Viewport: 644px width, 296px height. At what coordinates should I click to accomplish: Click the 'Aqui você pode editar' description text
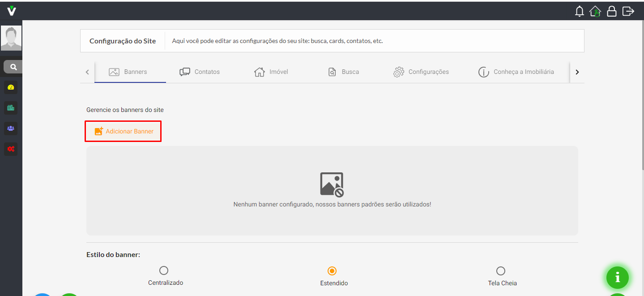tap(277, 41)
